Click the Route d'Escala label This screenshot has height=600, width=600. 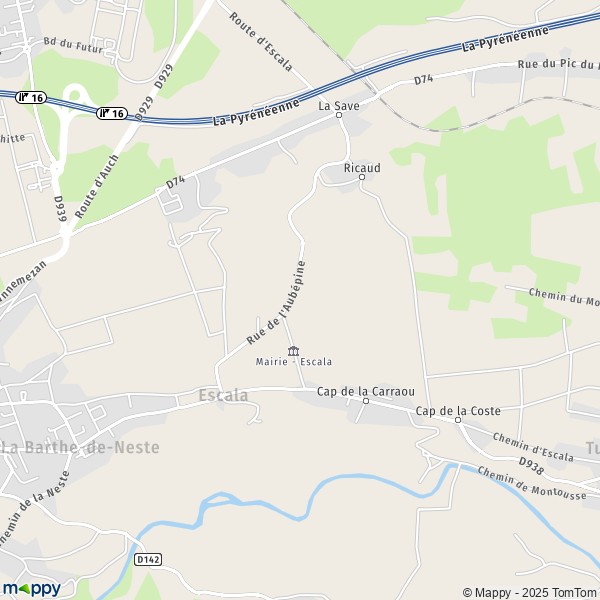click(261, 42)
